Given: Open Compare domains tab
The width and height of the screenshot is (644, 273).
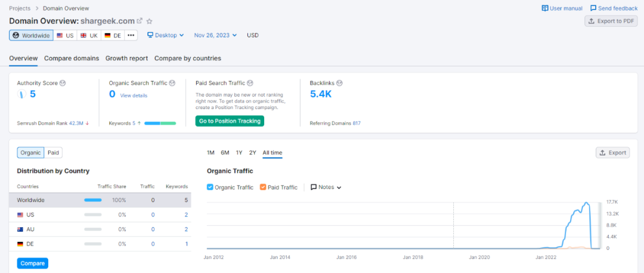Looking at the screenshot, I should 72,58.
